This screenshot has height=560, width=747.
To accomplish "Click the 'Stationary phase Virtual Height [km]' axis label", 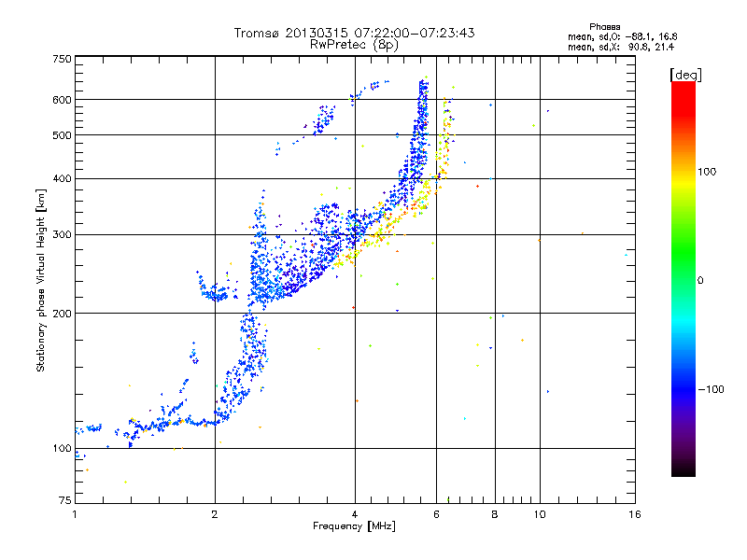I will click(41, 281).
